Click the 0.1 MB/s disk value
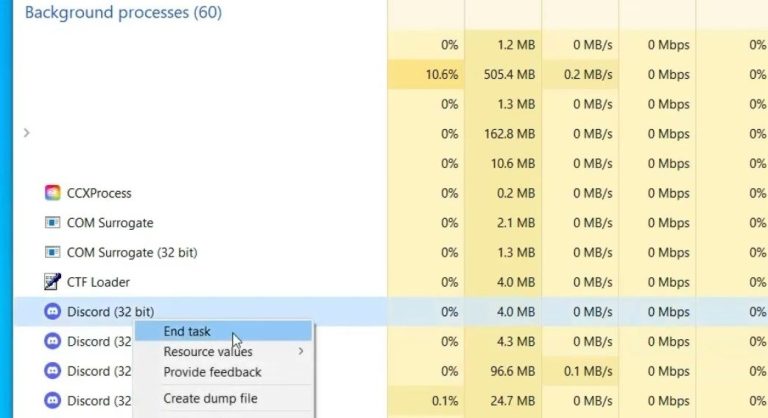The image size is (768, 418). coord(588,371)
